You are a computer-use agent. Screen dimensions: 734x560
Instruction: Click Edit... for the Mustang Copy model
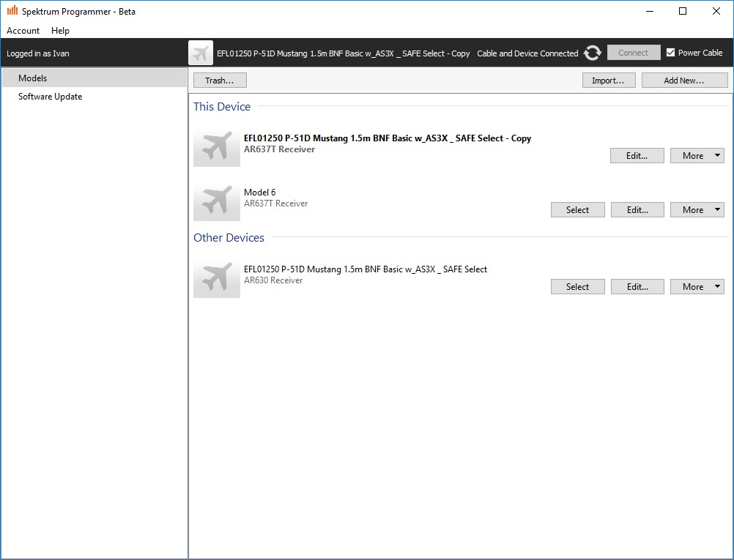(637, 156)
